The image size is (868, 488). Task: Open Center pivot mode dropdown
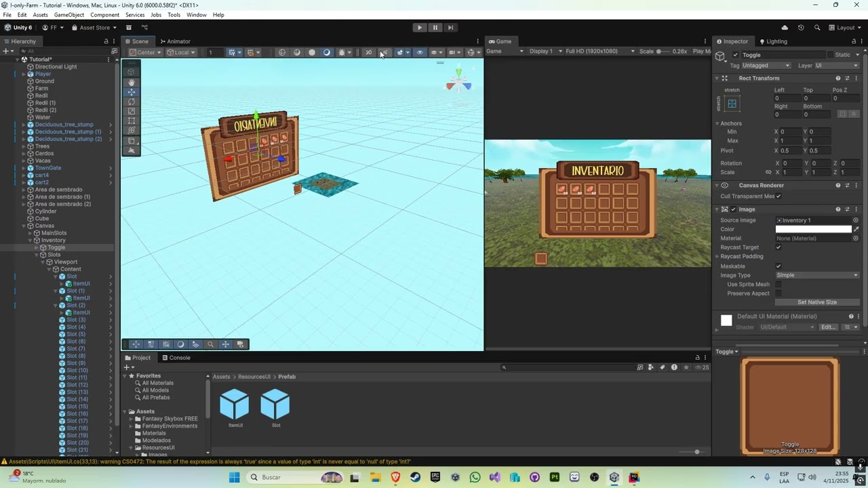pos(146,52)
